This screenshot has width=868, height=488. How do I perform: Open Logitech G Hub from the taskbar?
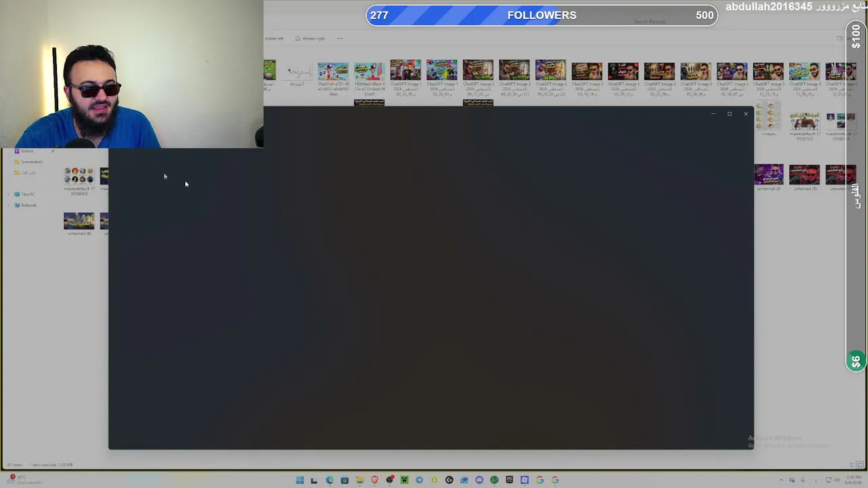coord(449,480)
